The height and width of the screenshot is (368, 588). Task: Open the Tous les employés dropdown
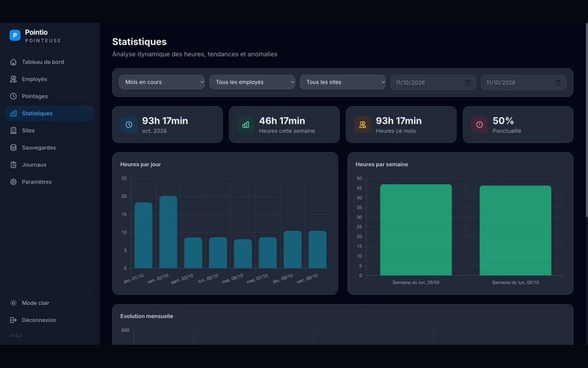(x=252, y=82)
